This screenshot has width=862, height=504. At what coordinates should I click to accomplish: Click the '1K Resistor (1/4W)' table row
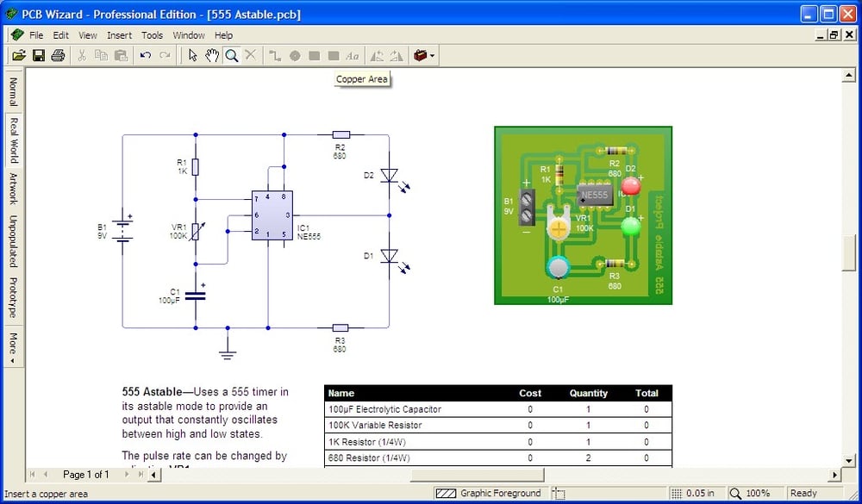[x=498, y=441]
